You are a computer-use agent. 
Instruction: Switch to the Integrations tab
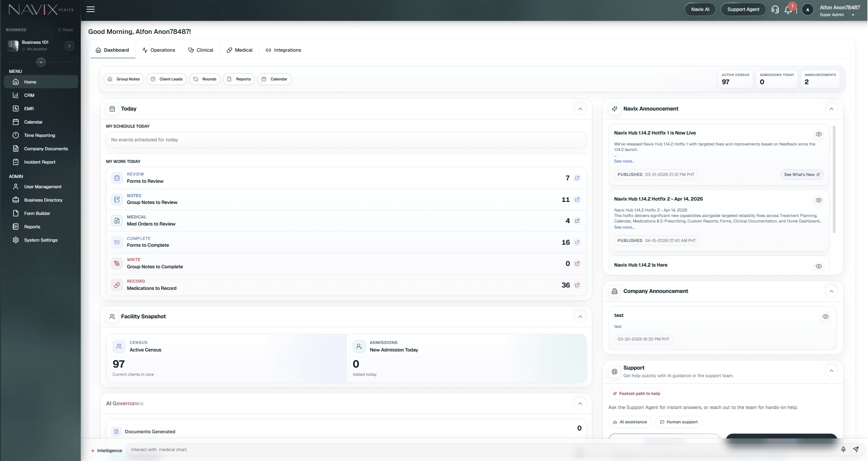[x=283, y=50]
